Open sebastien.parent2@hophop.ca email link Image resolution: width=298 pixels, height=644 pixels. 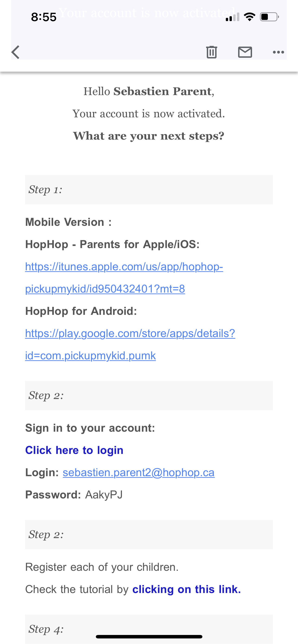tap(139, 472)
